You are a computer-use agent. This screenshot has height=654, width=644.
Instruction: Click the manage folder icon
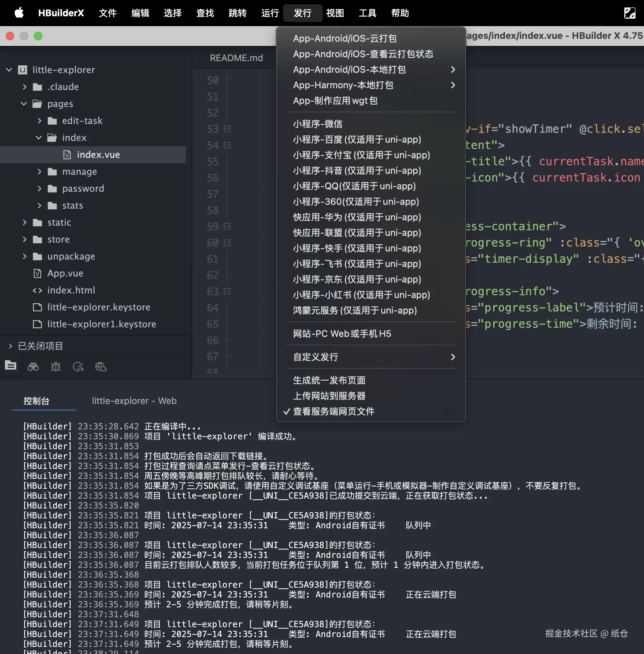click(x=52, y=172)
